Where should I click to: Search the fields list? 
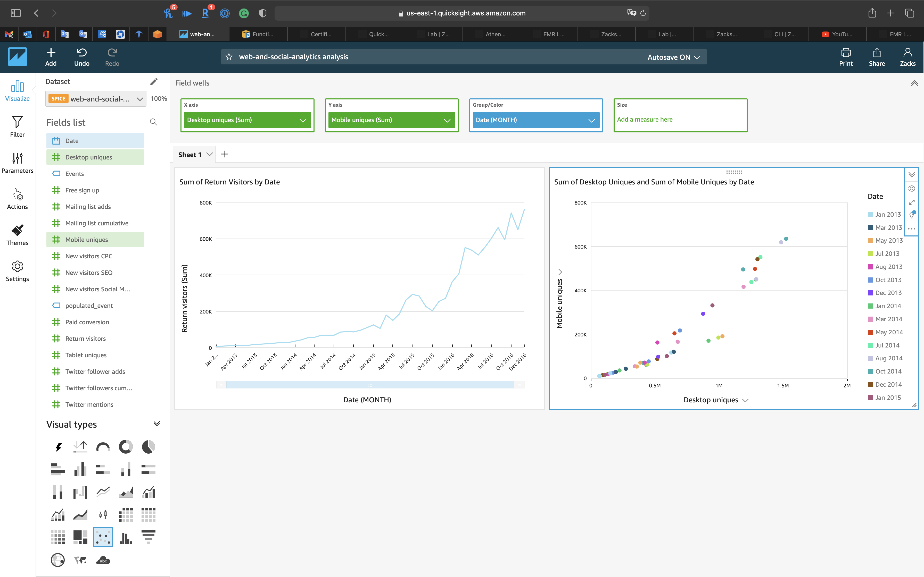click(153, 122)
